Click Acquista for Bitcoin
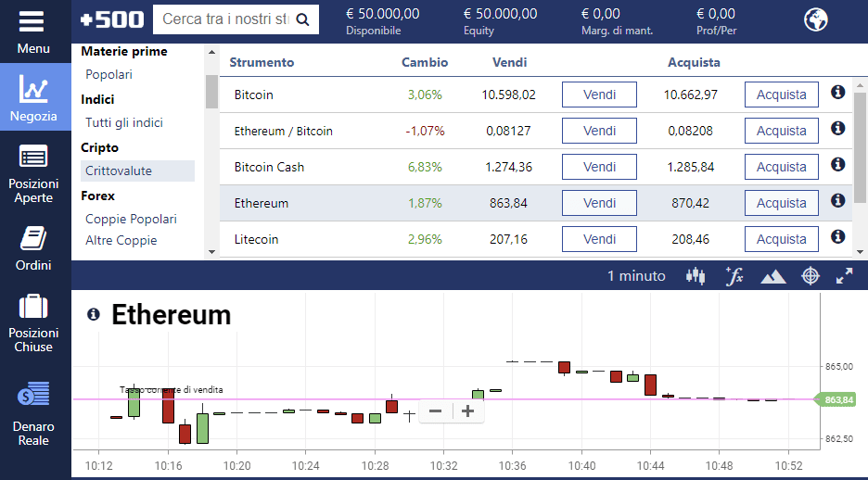Image resolution: width=868 pixels, height=480 pixels. [782, 95]
